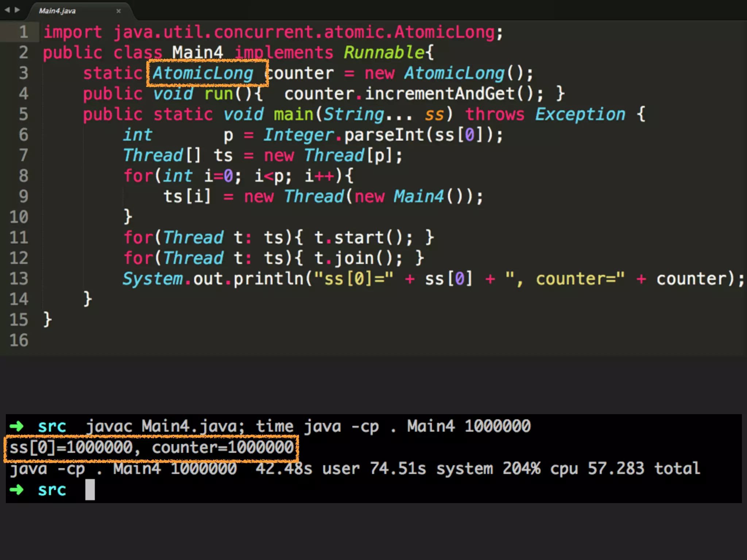Click the 57.283 total timing output

(644, 468)
